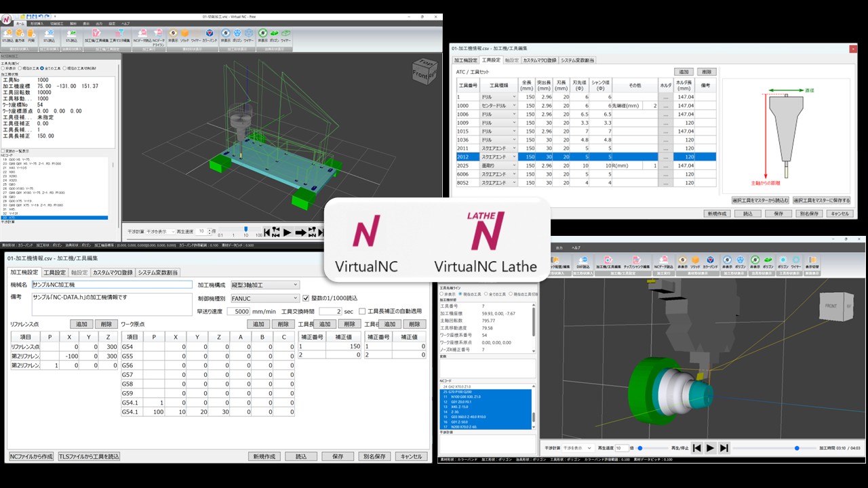Click skip-to-end button in Lathe playback bar
Screen dimensions: 868x488
(724, 447)
